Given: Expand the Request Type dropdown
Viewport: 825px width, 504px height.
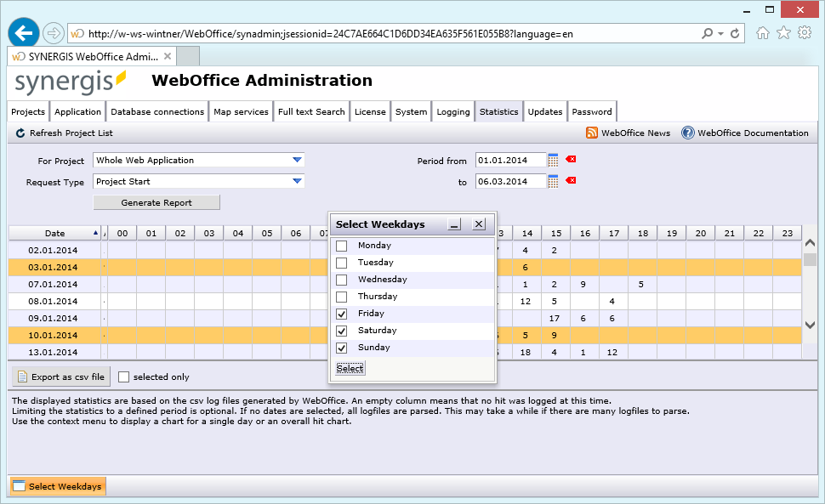Looking at the screenshot, I should point(297,181).
